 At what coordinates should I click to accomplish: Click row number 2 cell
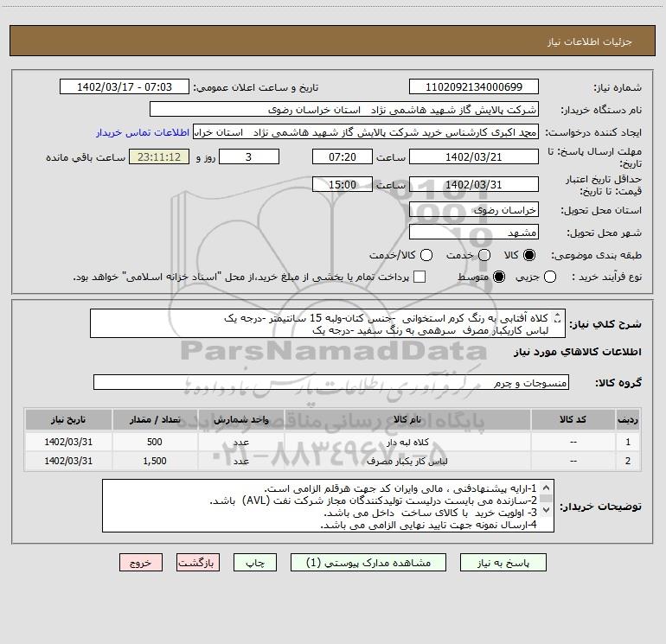tap(628, 461)
